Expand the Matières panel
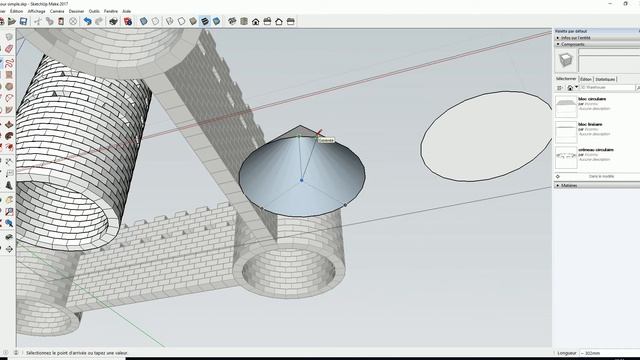640x360 pixels. (x=597, y=185)
